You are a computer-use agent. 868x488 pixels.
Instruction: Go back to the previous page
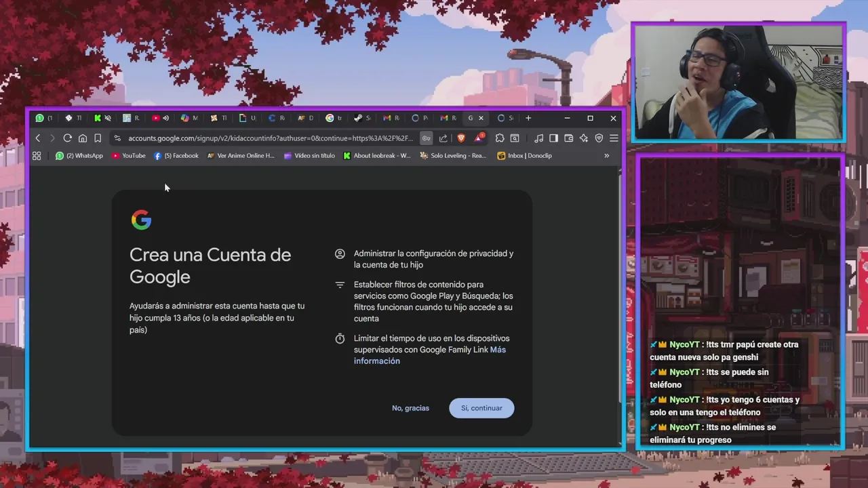pyautogui.click(x=38, y=138)
